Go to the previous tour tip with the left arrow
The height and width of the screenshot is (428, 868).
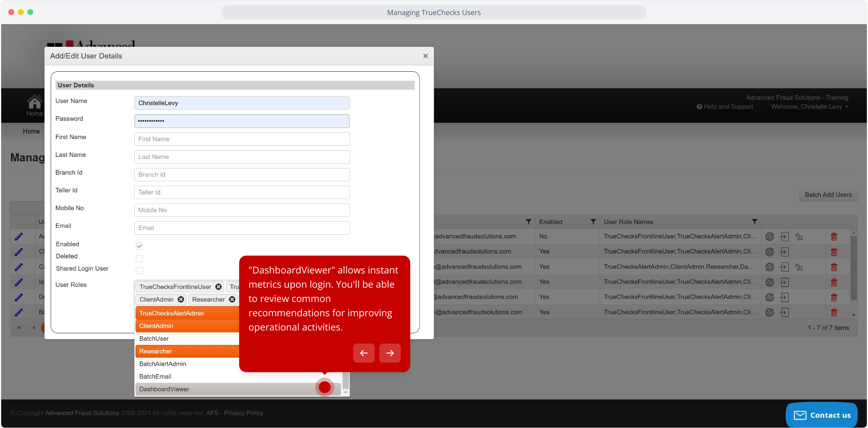click(364, 353)
